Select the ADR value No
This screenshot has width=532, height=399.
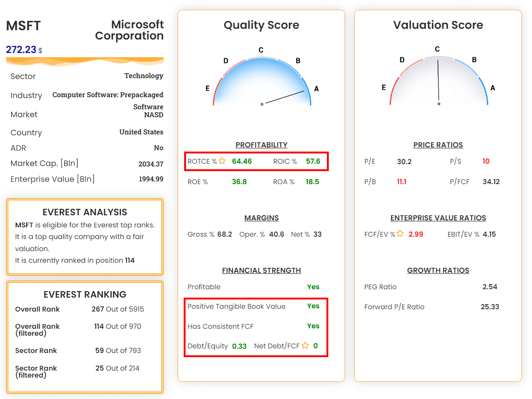[x=159, y=148]
